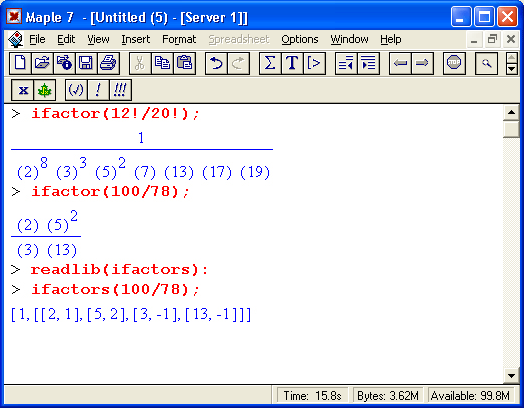The width and height of the screenshot is (524, 408).
Task: Print worksheet with printer icon
Action: (x=108, y=63)
